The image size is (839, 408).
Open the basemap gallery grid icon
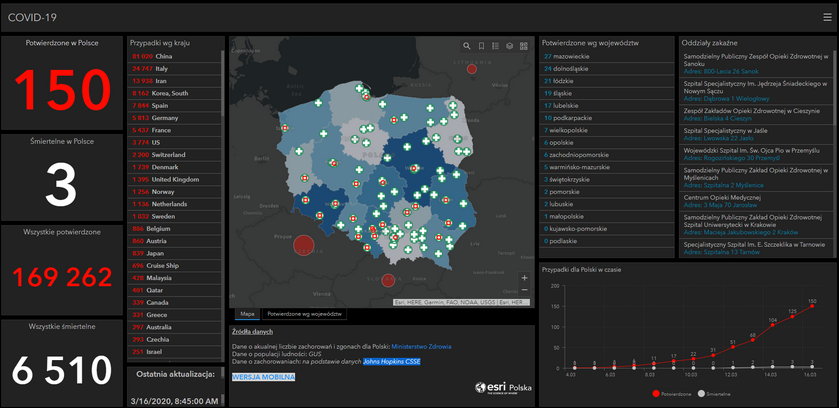(523, 46)
